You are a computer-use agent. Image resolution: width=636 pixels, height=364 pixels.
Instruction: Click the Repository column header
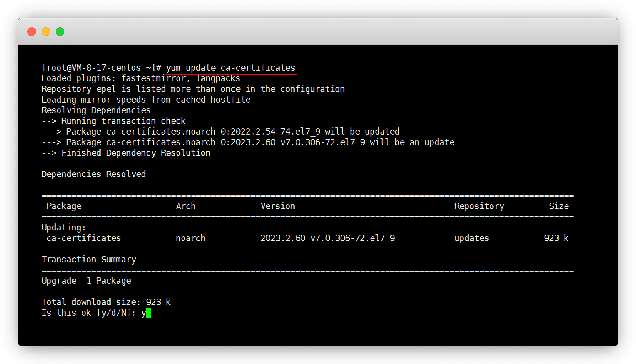[479, 206]
